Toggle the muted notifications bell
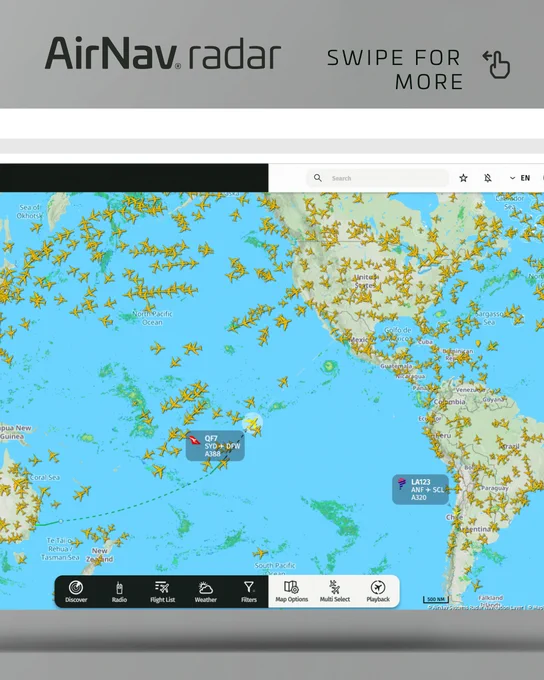Viewport: 544px width, 680px height. [488, 178]
